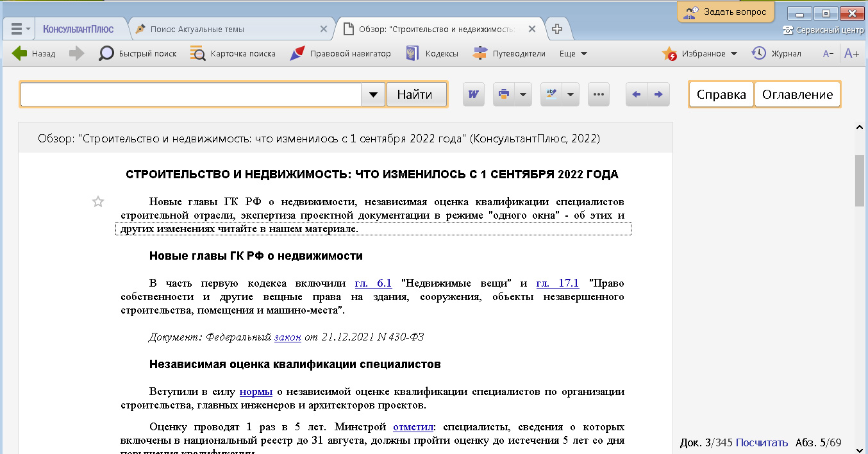
Task: Expand the search field history dropdown
Action: (373, 94)
